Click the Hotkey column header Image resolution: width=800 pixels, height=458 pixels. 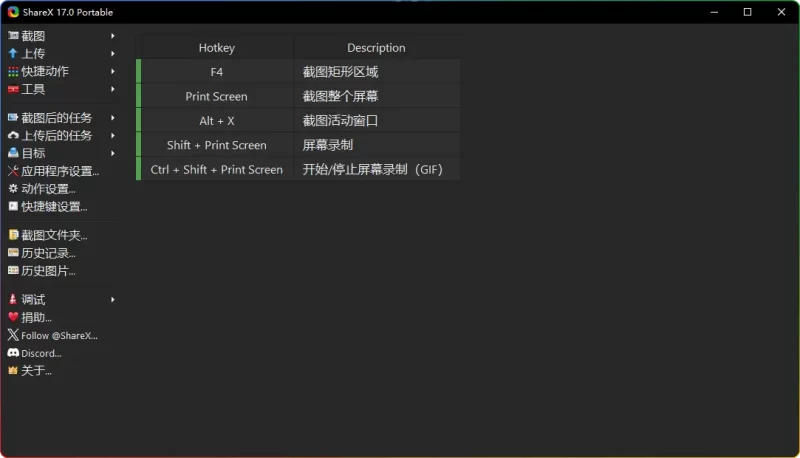pos(216,47)
